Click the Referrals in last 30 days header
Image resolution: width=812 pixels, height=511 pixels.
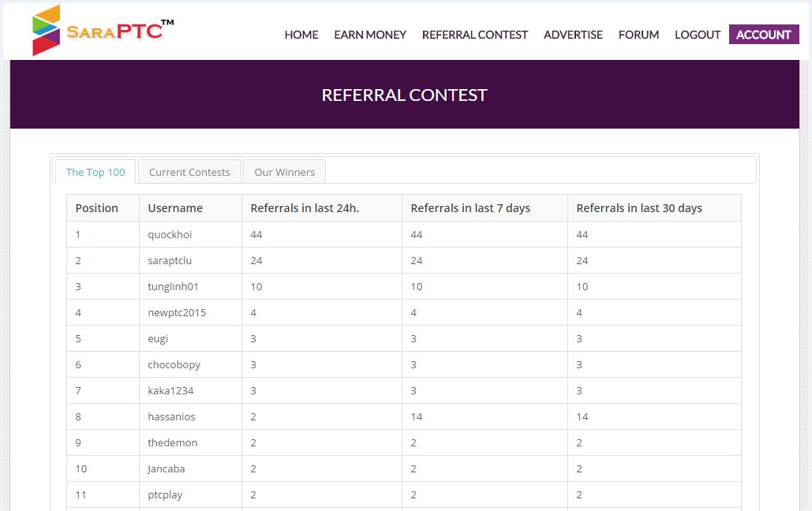pyautogui.click(x=639, y=208)
